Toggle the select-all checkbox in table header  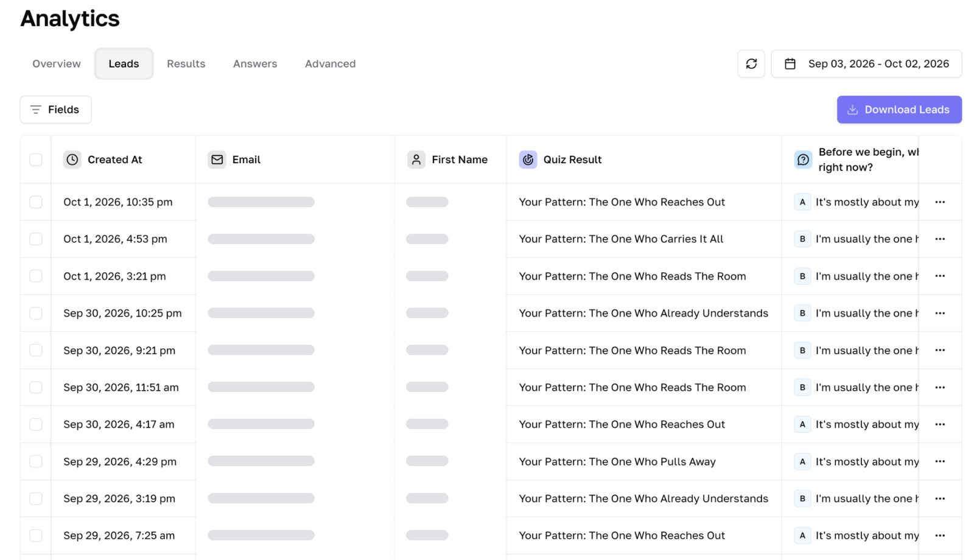(x=36, y=159)
